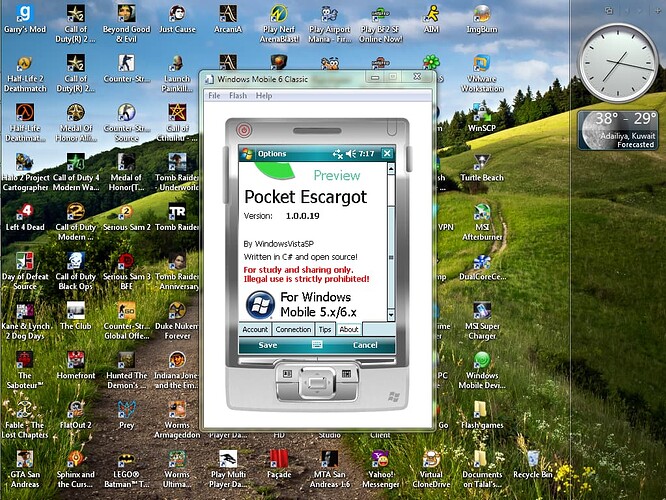Screen dimensions: 666x500
Task: Open Garry's Mod desktop icon
Action: [x=25, y=19]
